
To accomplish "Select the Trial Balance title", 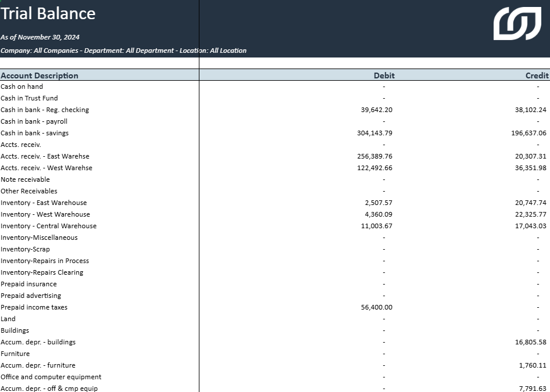I will (48, 14).
